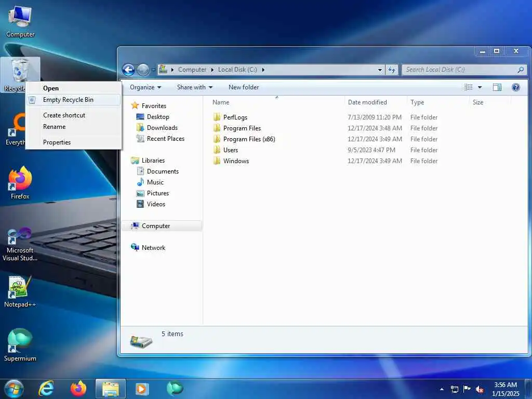Click the taskbar clock showing 3:56 AM
Viewport: 532px width, 399px height.
click(505, 389)
